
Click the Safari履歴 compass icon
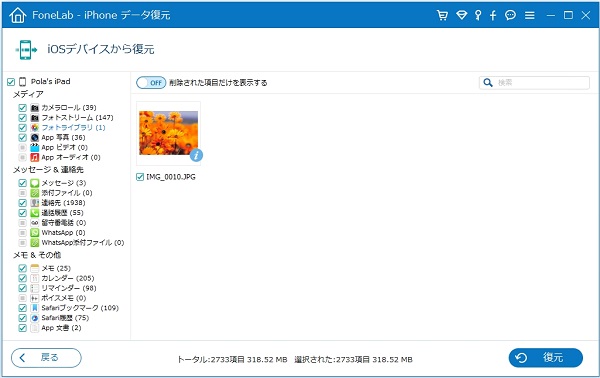click(34, 318)
